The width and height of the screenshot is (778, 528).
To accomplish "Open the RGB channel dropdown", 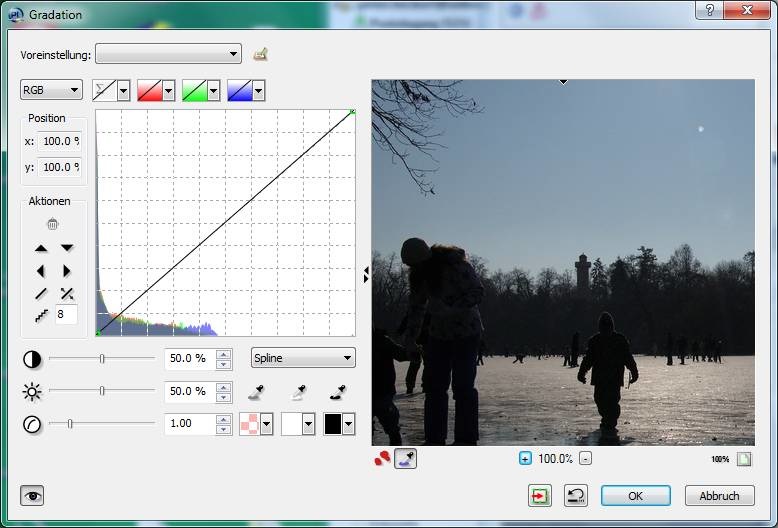I will point(51,91).
